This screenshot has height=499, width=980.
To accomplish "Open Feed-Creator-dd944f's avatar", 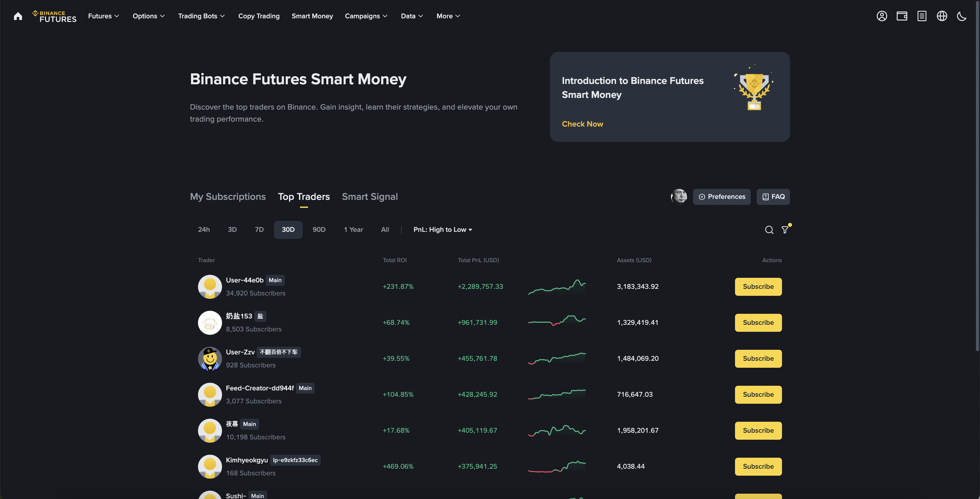I will (x=210, y=394).
